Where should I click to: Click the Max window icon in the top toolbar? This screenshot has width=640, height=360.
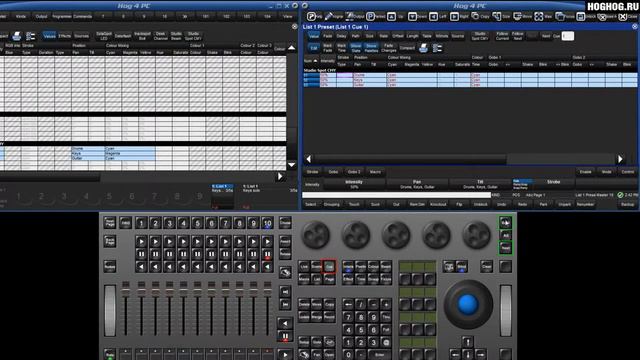pyautogui.click(x=539, y=16)
